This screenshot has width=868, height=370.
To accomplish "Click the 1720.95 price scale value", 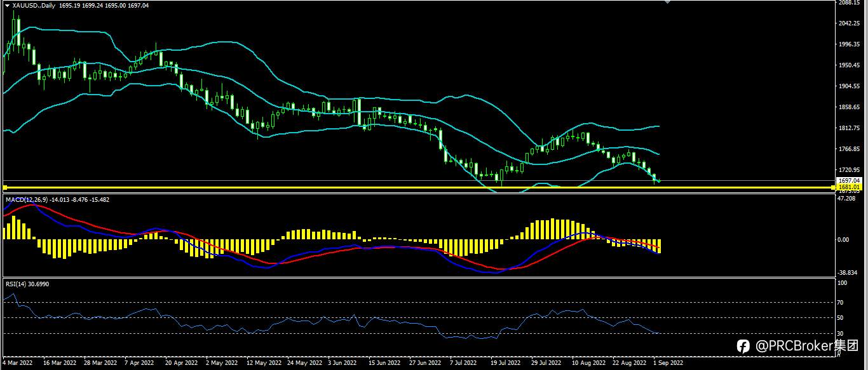I will pyautogui.click(x=849, y=170).
